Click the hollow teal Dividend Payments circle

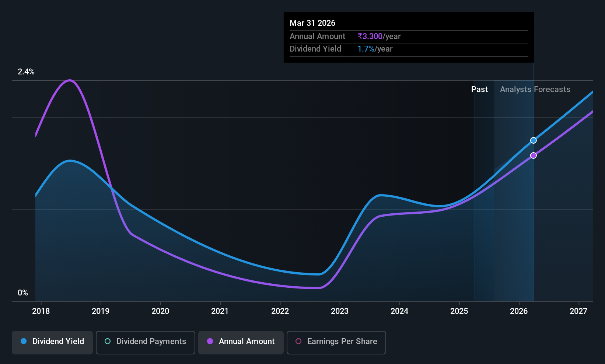pos(108,341)
